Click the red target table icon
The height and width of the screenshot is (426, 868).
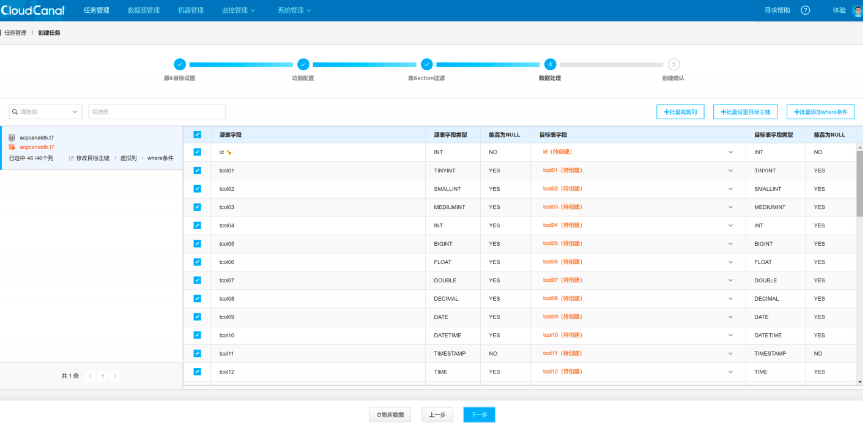tap(12, 147)
